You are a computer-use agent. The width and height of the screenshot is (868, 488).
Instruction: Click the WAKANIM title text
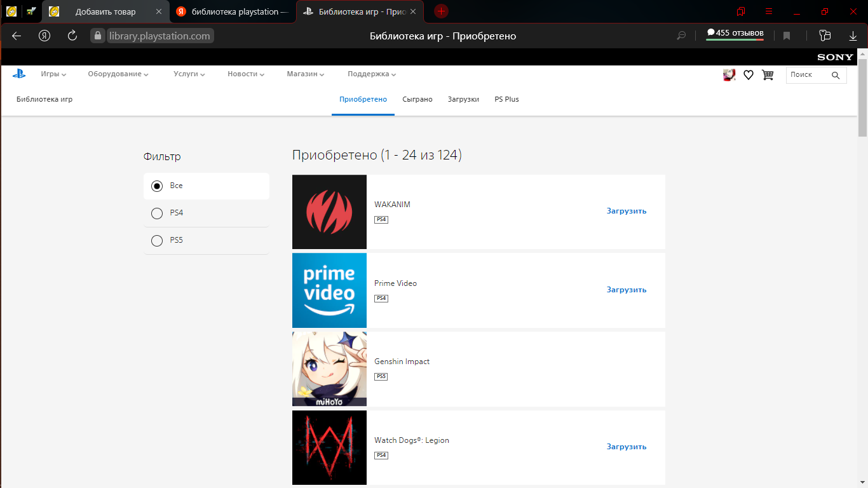point(392,205)
